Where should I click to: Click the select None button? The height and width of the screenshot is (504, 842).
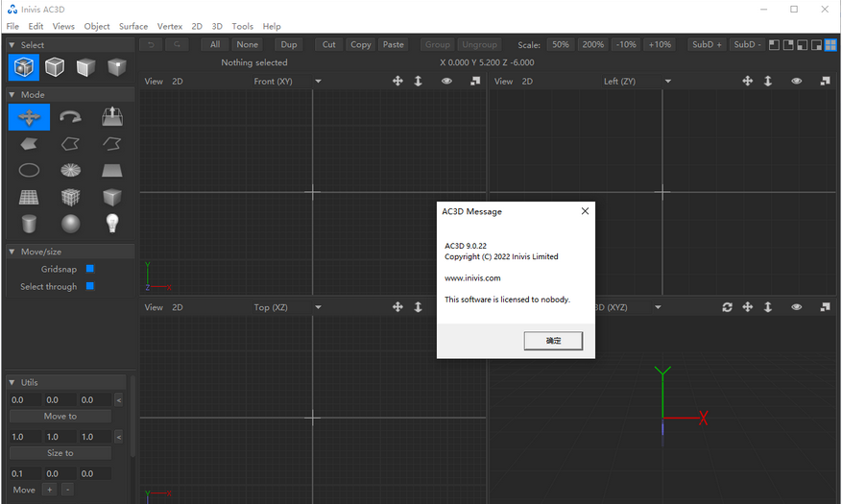point(248,44)
